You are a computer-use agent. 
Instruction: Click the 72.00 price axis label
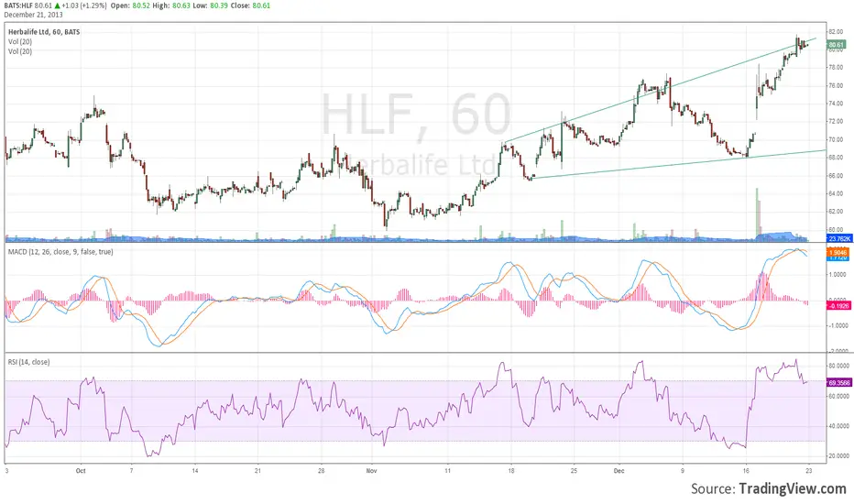836,120
